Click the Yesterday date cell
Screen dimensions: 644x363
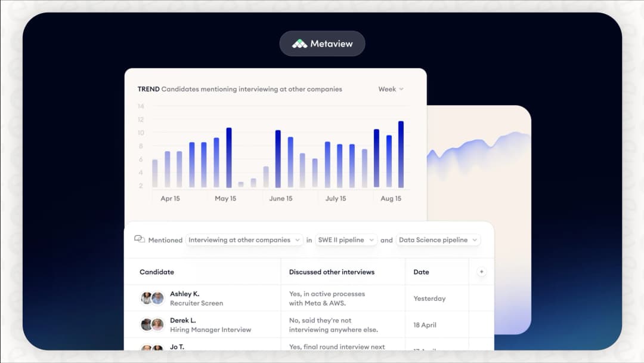click(x=429, y=299)
